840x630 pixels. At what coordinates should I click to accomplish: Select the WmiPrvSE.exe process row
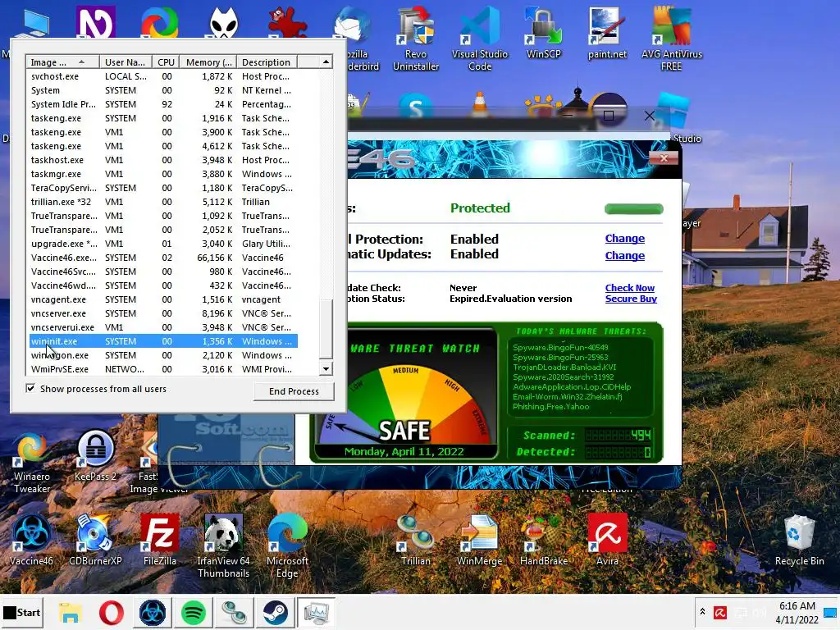[x=162, y=369]
